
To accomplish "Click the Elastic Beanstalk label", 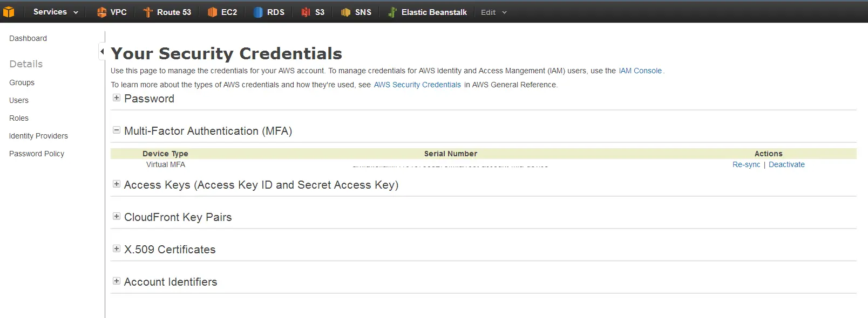I will (434, 12).
